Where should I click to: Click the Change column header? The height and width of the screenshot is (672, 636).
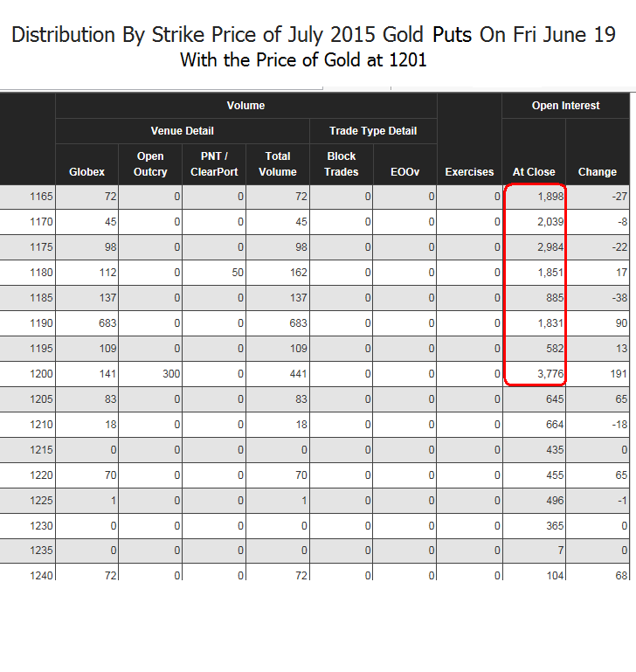pyautogui.click(x=598, y=172)
